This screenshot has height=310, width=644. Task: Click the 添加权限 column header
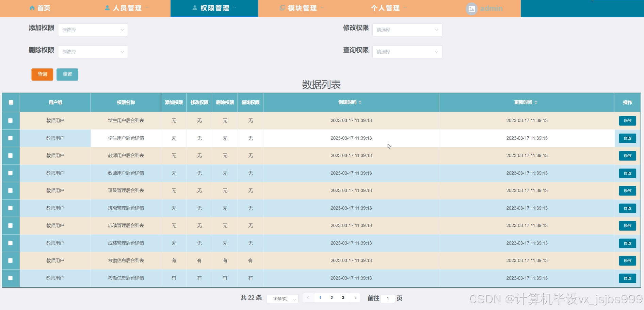(x=174, y=102)
